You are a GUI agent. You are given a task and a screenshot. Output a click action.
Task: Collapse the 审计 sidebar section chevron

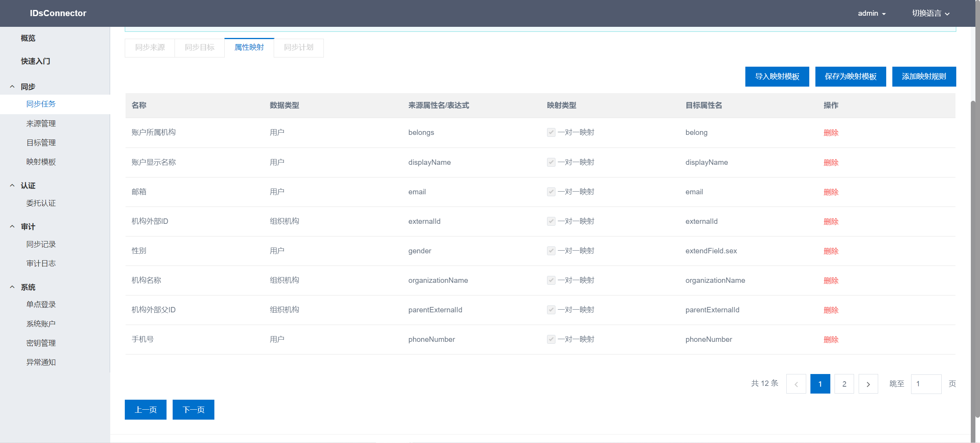pyautogui.click(x=12, y=226)
